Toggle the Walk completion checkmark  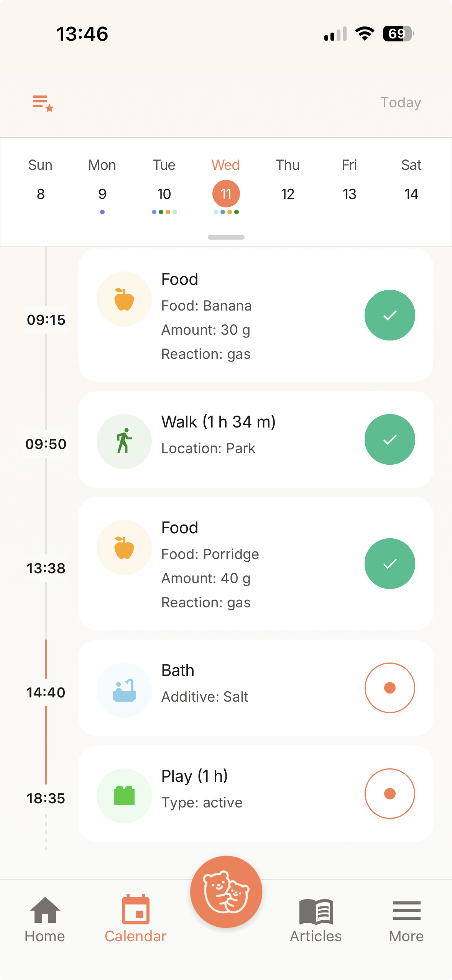click(x=390, y=439)
